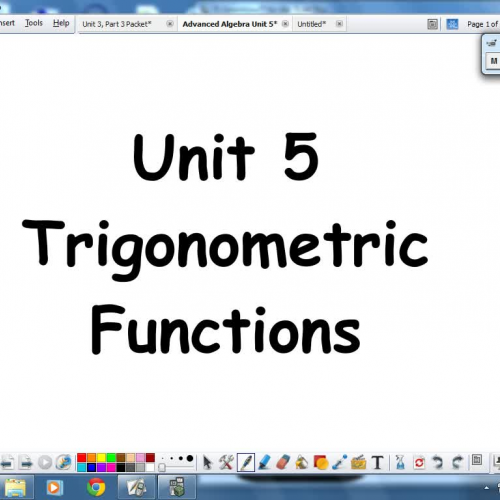Select the Connector tool
This screenshot has width=500, height=500.
pyautogui.click(x=340, y=463)
